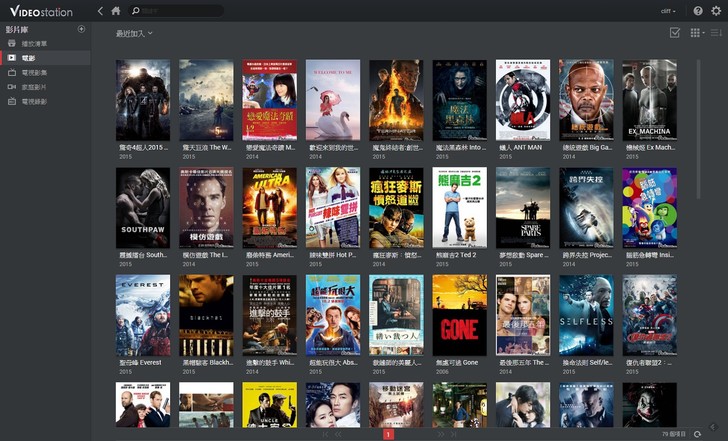Open the Terminator Genisys poster
The height and width of the screenshot is (441, 728).
[x=396, y=100]
